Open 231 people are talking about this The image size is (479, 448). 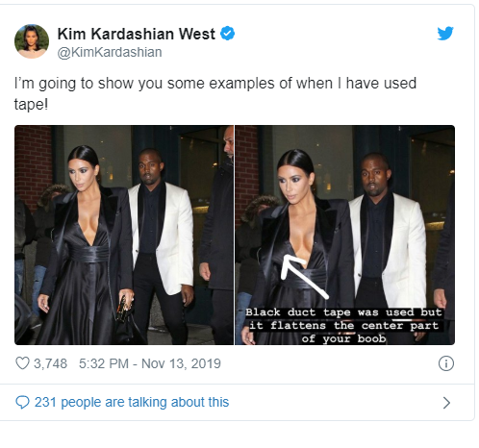(x=132, y=402)
